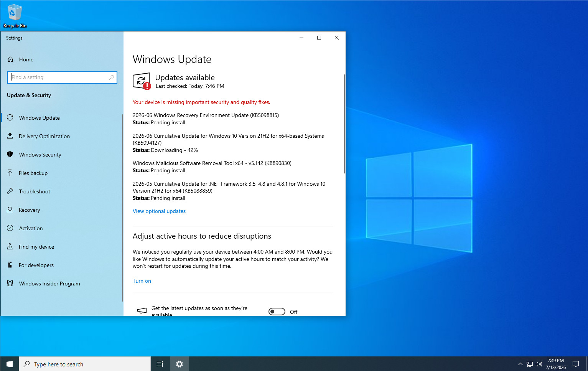Click the Windows Insider Program icon
The width and height of the screenshot is (588, 371).
coord(10,284)
